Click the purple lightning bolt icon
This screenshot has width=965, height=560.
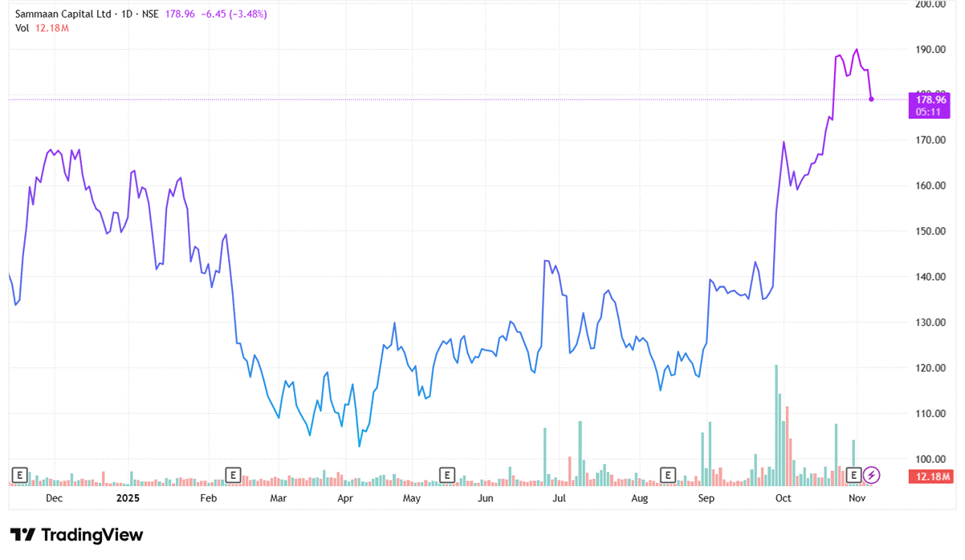click(x=873, y=475)
